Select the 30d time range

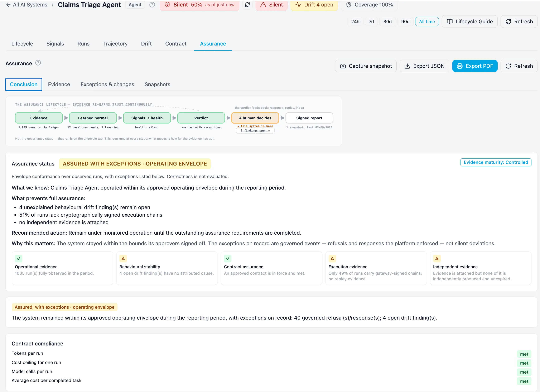click(x=387, y=22)
